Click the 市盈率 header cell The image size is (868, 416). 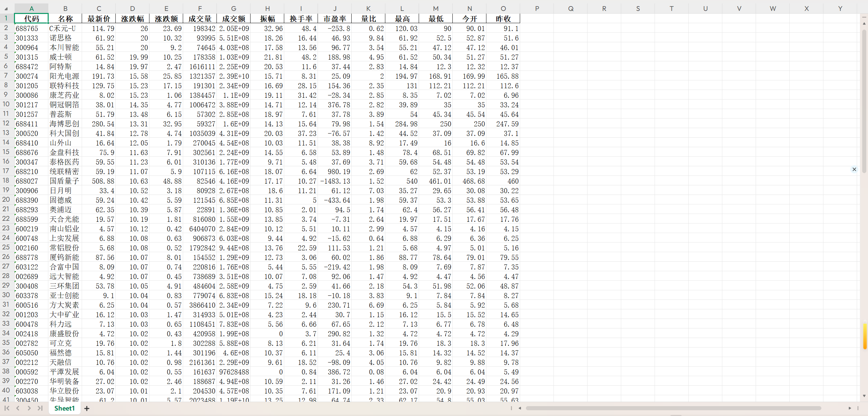[x=335, y=19]
